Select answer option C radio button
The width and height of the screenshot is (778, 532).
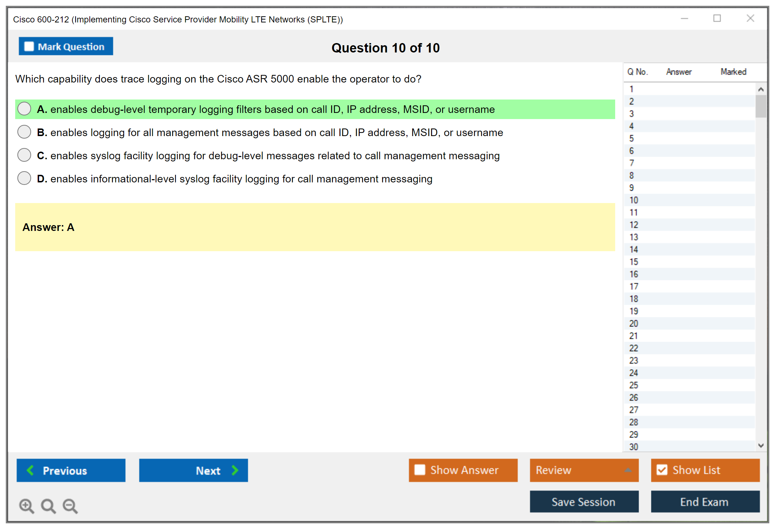[24, 155]
